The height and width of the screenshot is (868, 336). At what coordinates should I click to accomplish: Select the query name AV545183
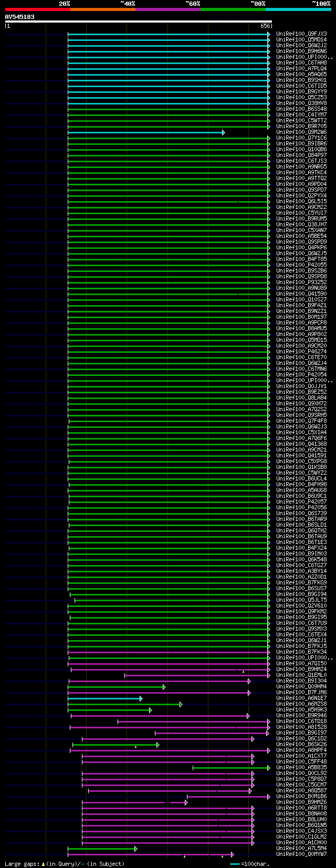pyautogui.click(x=20, y=17)
